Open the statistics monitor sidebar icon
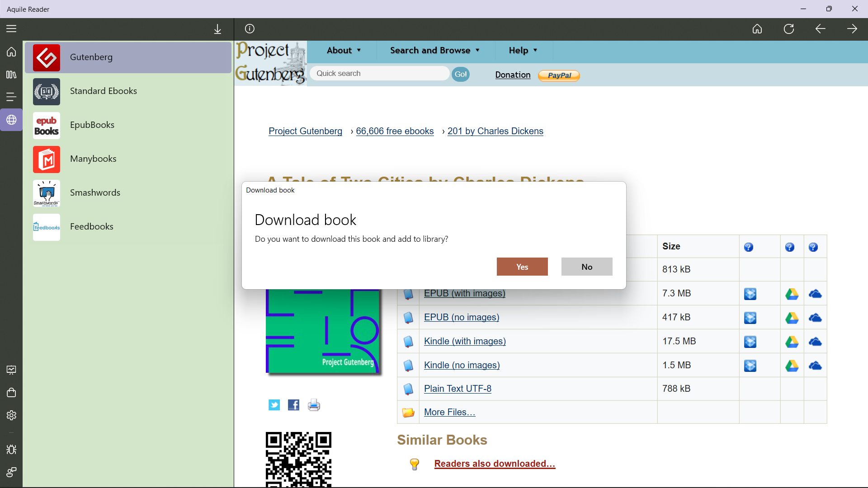The width and height of the screenshot is (868, 488). point(11,370)
